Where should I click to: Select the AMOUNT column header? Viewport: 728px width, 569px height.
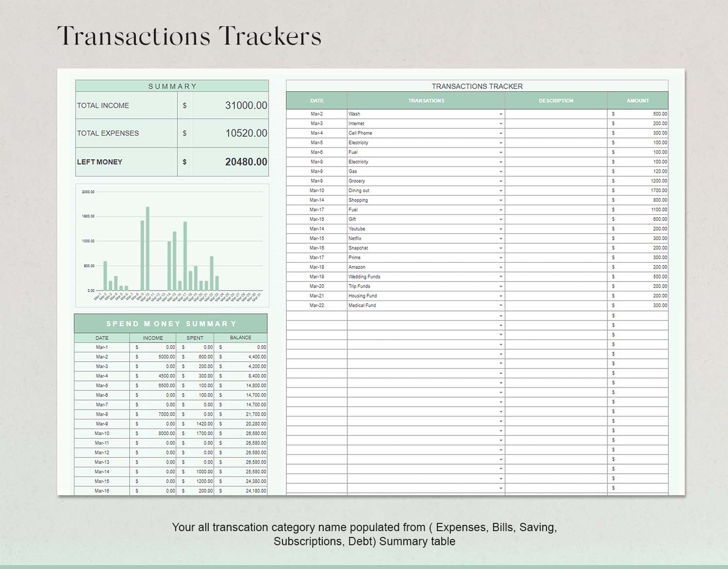[638, 100]
